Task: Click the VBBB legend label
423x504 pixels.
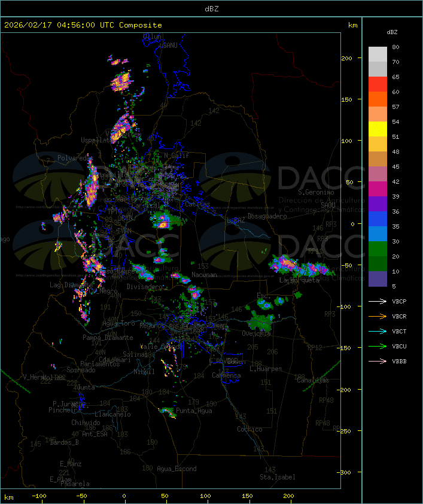Action: pos(399,362)
